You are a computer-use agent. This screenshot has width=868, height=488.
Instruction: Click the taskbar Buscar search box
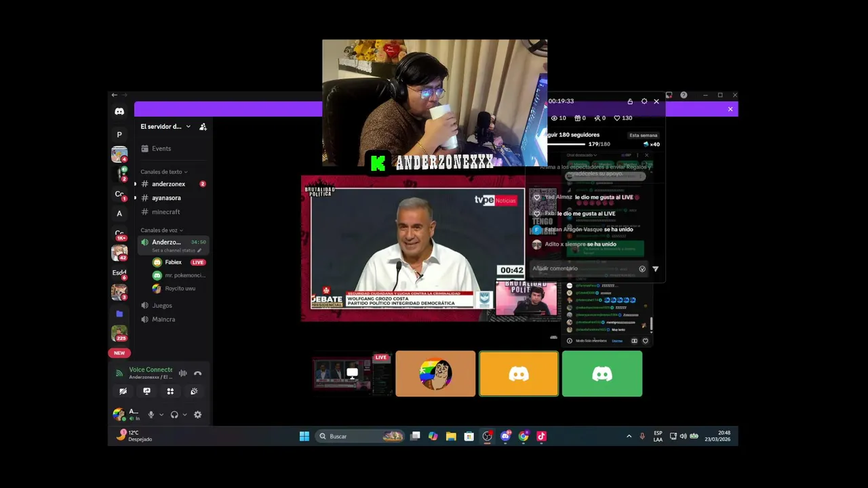(361, 436)
